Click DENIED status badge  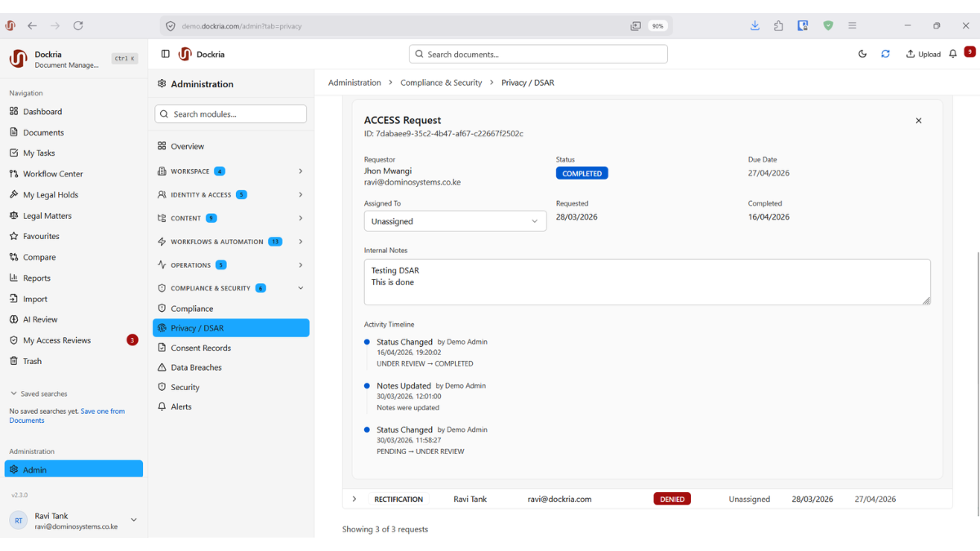tap(672, 499)
